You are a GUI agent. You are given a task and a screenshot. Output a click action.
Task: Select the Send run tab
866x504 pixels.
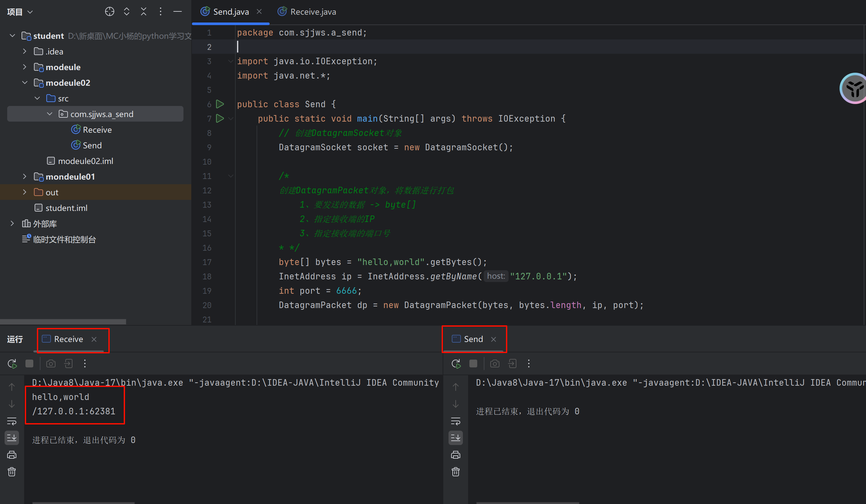(x=473, y=339)
